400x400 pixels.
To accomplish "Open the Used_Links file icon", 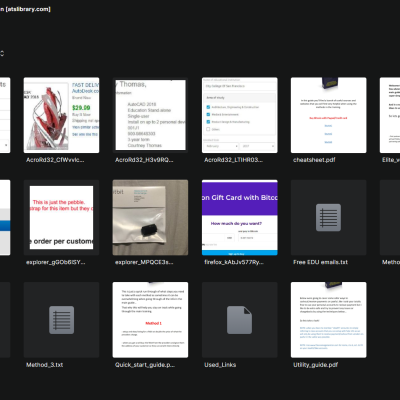I will 240,320.
